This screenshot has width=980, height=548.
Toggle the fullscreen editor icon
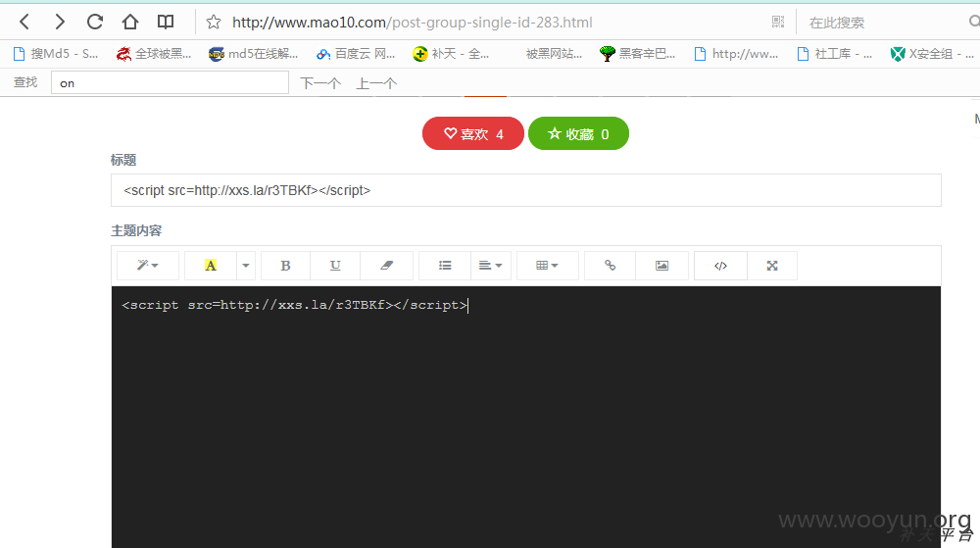click(772, 266)
